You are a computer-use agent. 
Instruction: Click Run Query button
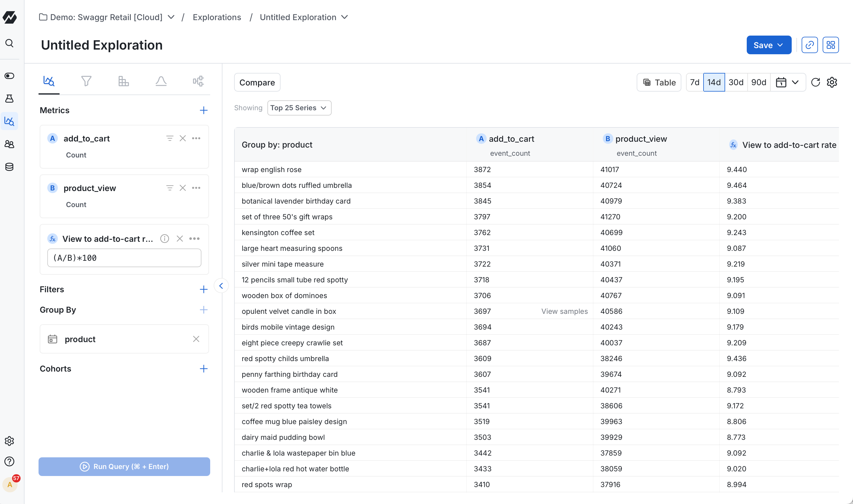tap(124, 466)
